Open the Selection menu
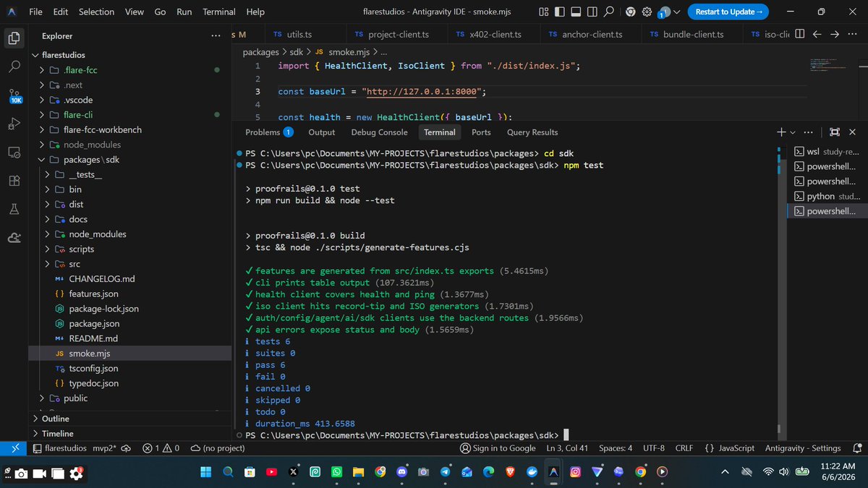 [x=96, y=12]
